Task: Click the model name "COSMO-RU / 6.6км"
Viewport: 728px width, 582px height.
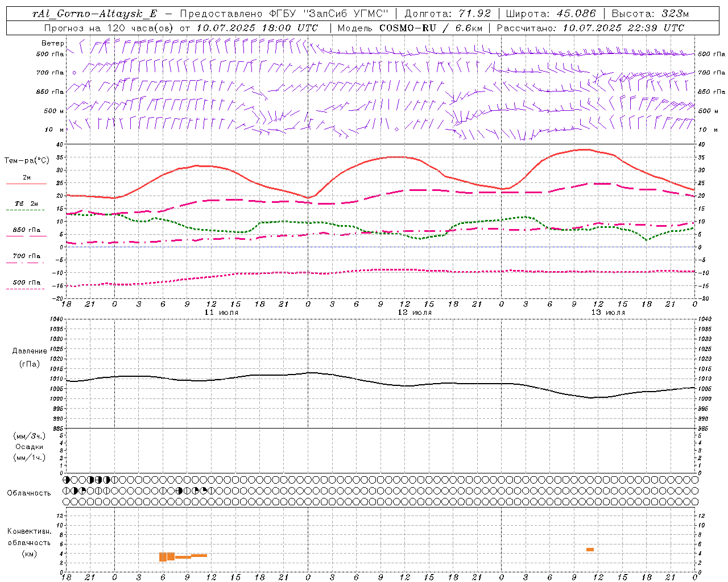Action: pos(431,28)
